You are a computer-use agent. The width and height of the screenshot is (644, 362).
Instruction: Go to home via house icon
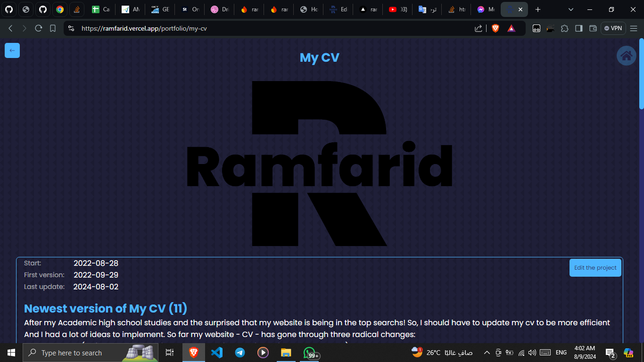pos(626,56)
